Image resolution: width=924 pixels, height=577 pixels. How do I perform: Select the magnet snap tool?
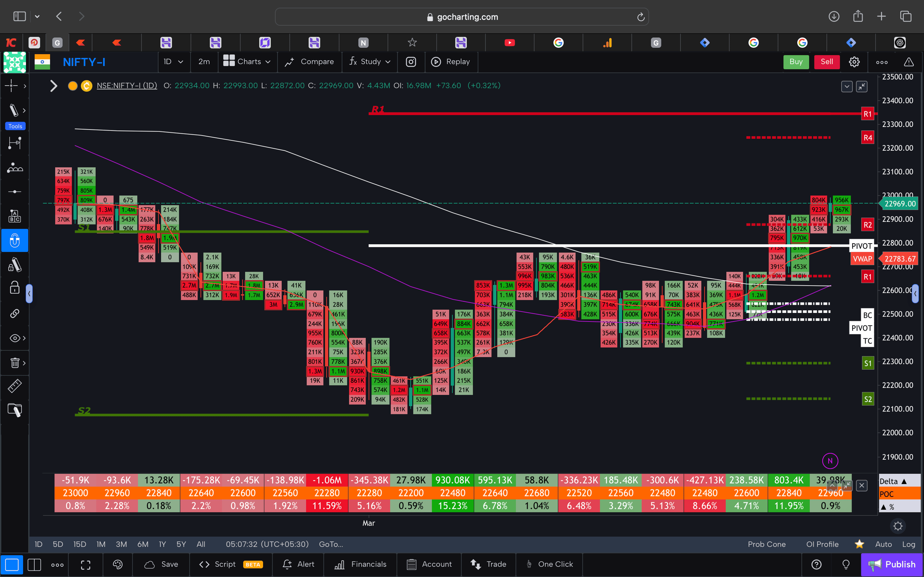(x=15, y=240)
